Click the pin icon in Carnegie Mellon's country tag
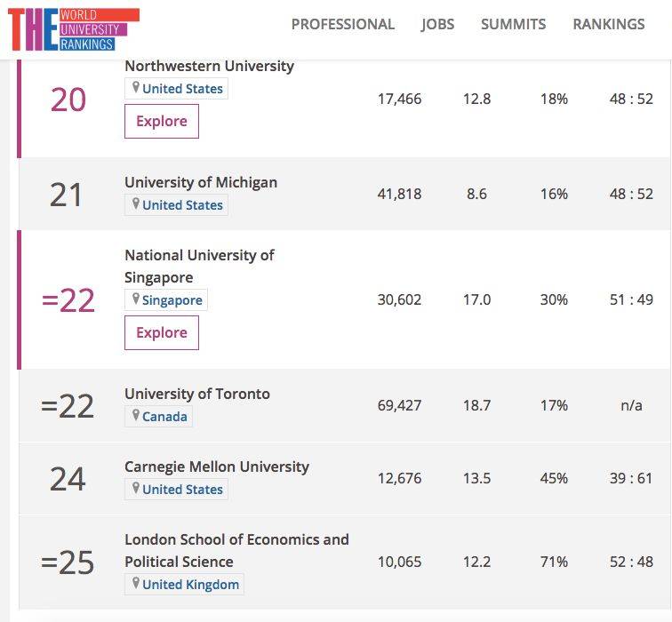This screenshot has height=622, width=672. pyautogui.click(x=136, y=489)
